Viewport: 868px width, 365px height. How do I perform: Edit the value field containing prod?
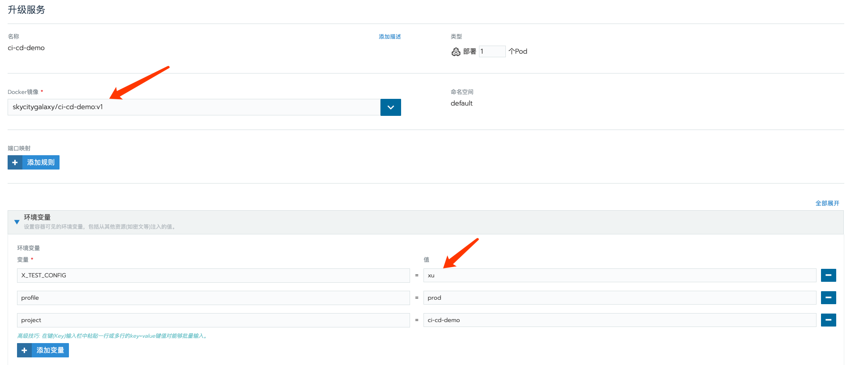click(x=620, y=298)
